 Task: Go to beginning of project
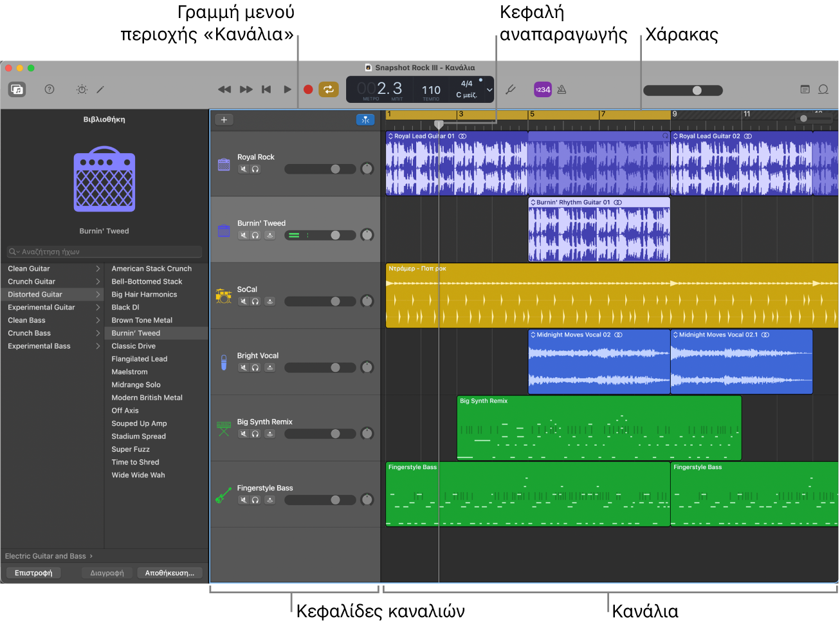tap(266, 89)
